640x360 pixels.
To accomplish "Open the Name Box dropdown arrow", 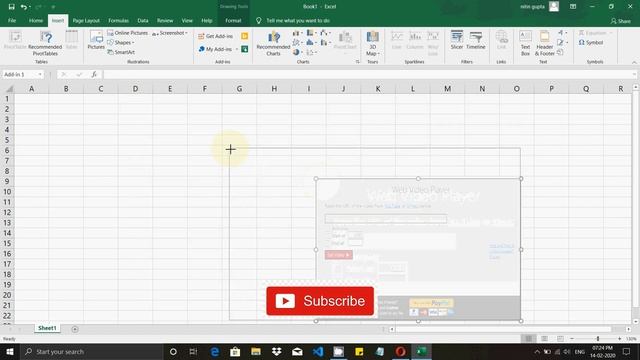I will click(x=40, y=74).
